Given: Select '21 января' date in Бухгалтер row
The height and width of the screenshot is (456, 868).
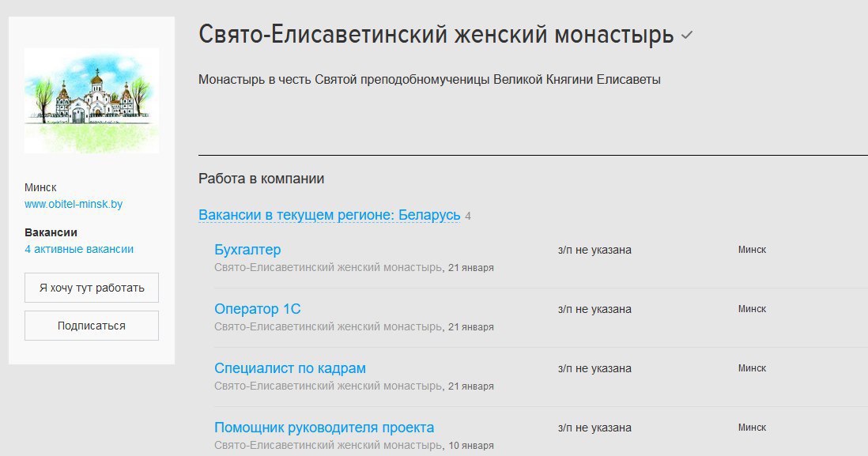Looking at the screenshot, I should pos(471,268).
